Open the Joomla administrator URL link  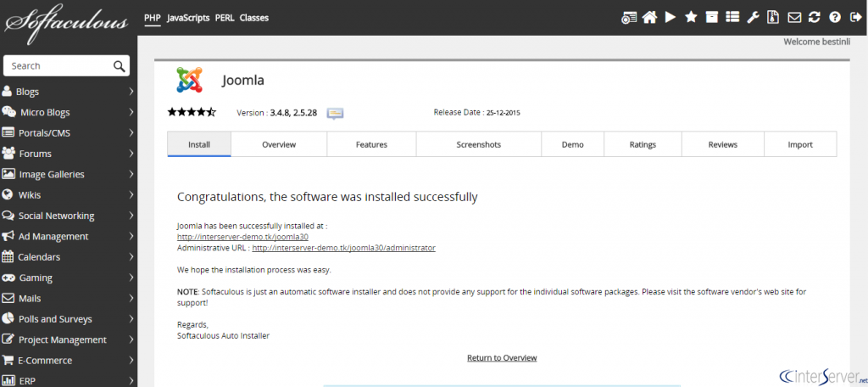click(x=344, y=248)
